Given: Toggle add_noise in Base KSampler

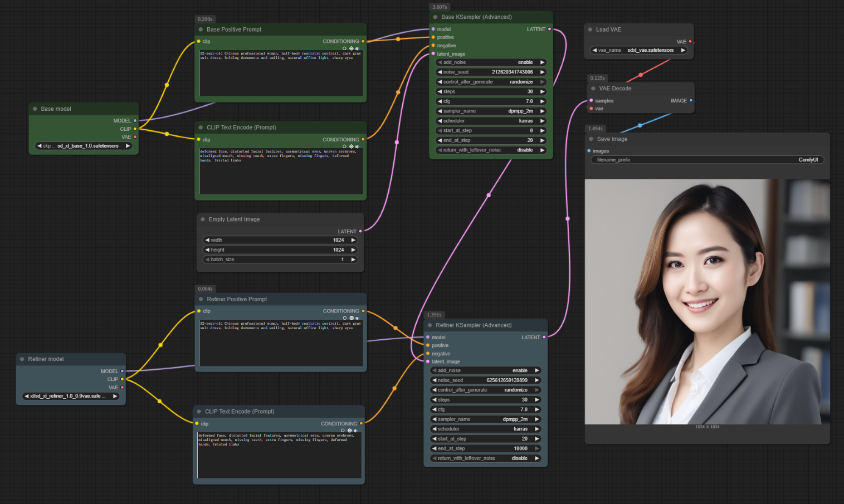Looking at the screenshot, I should tap(490, 62).
